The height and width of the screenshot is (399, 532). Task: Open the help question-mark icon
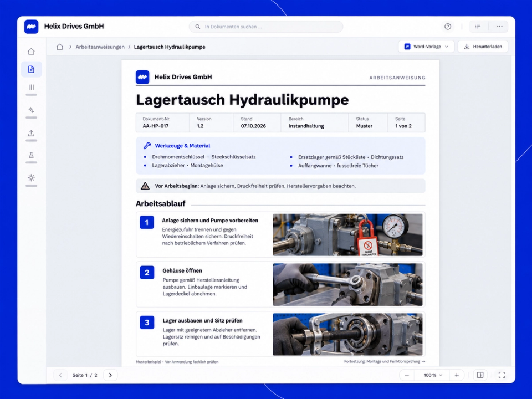[448, 27]
